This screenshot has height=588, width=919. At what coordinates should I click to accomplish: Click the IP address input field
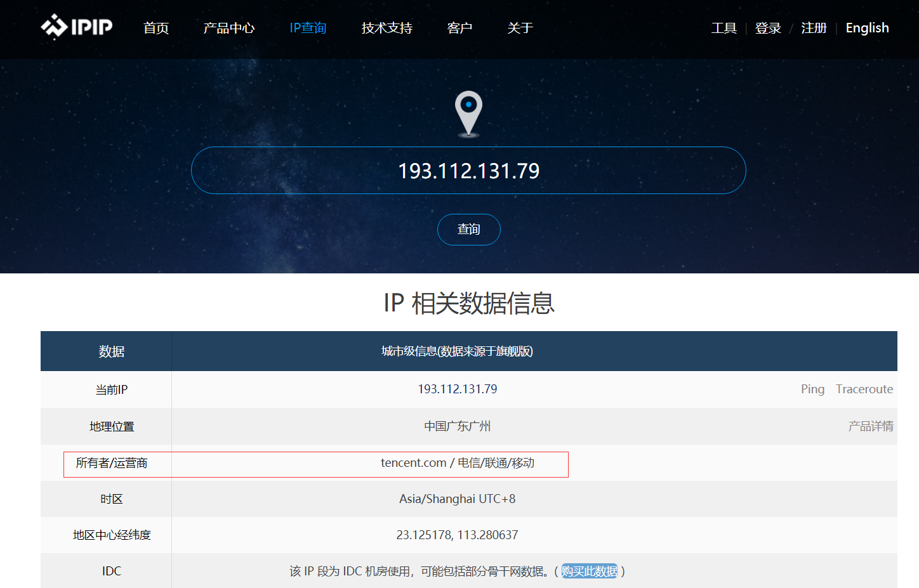coord(468,170)
